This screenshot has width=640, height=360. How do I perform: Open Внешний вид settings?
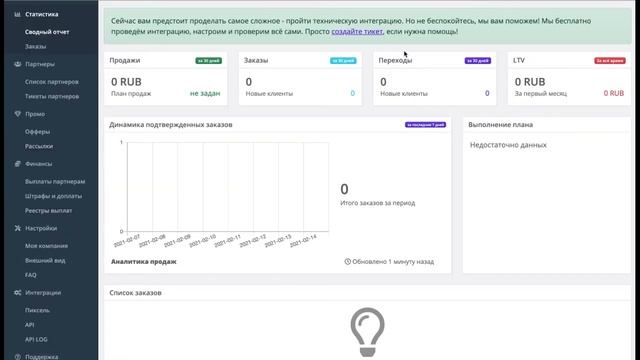click(45, 260)
